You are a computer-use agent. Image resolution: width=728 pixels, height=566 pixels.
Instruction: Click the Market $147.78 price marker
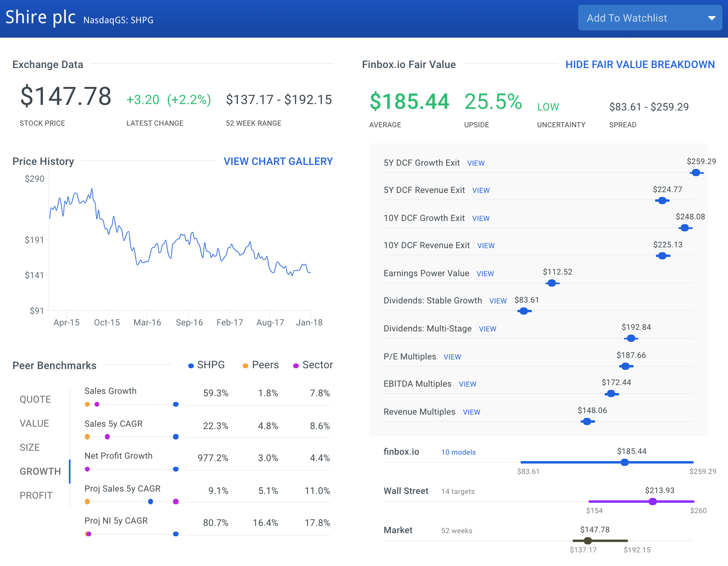click(588, 541)
